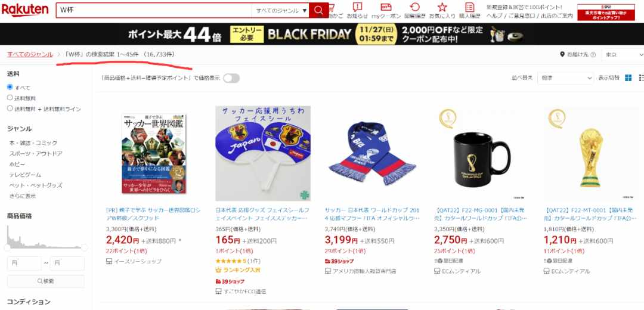Click the red search magnifier button

coord(318,10)
